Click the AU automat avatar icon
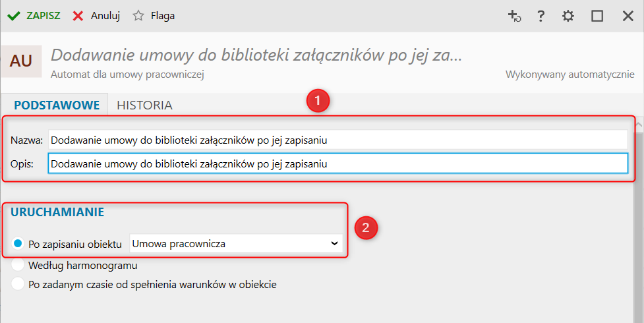This screenshot has height=323, width=644. [x=21, y=61]
